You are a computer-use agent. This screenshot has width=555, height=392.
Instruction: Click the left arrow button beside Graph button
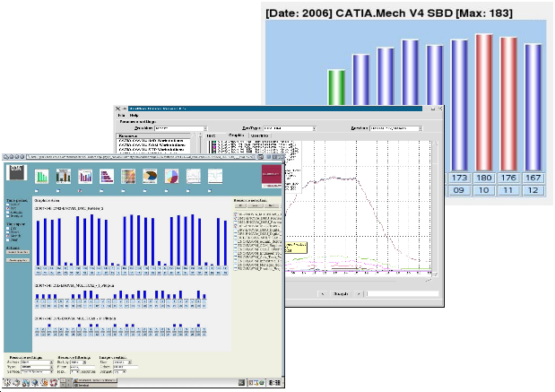(323, 293)
